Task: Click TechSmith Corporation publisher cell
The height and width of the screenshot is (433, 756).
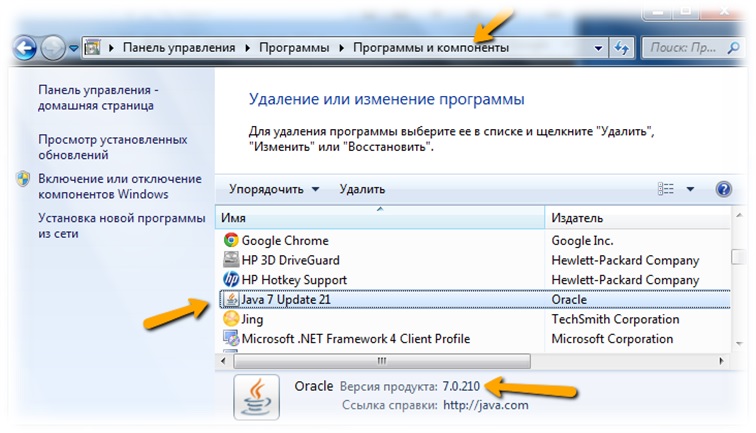Action: coord(615,319)
